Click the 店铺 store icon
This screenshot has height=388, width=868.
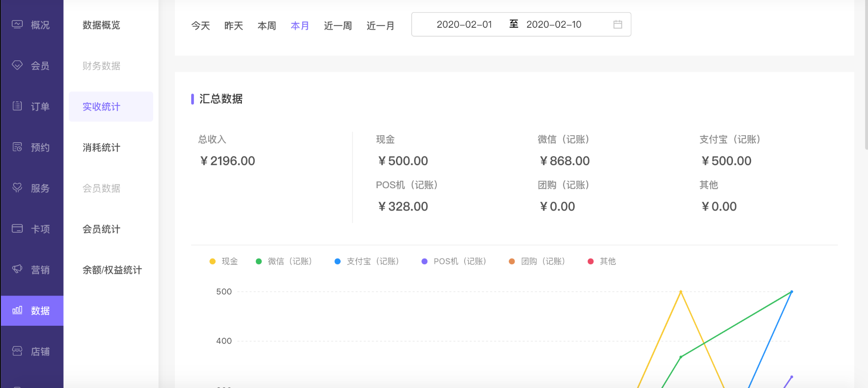17,351
